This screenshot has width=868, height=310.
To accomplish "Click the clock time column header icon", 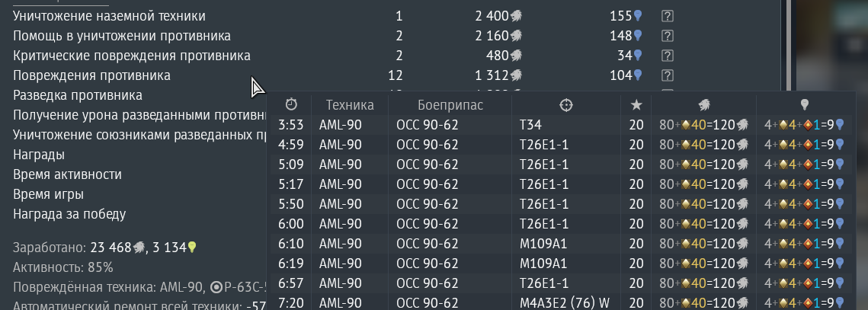I will (291, 104).
